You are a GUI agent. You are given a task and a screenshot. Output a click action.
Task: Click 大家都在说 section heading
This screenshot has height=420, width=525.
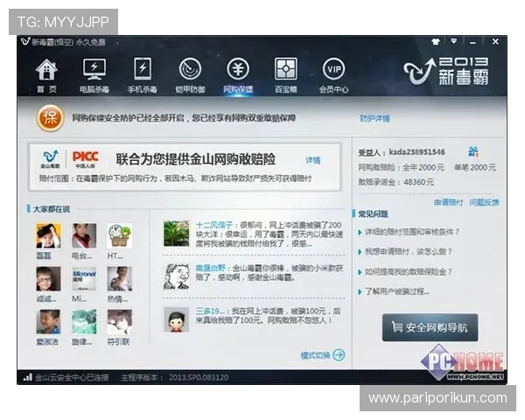click(x=52, y=209)
